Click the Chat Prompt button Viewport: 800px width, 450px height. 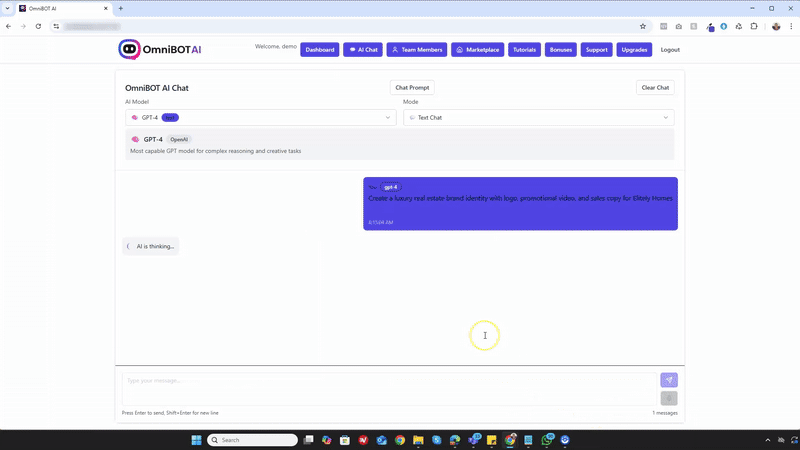pos(412,88)
